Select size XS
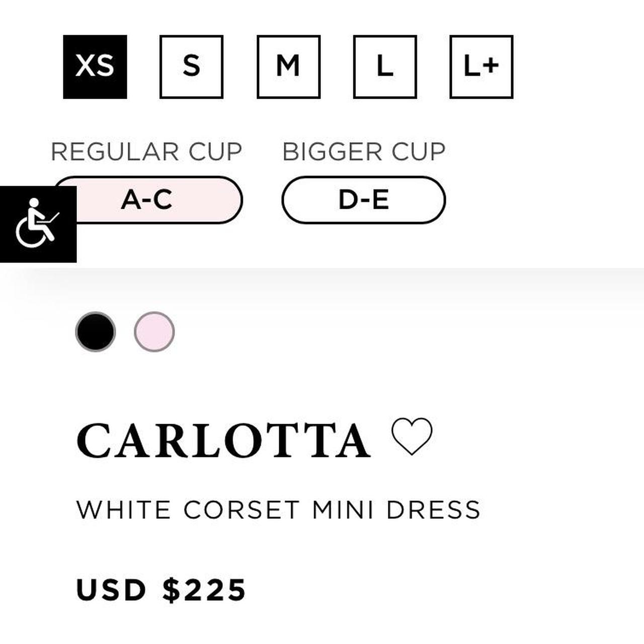644x644 pixels. (95, 66)
